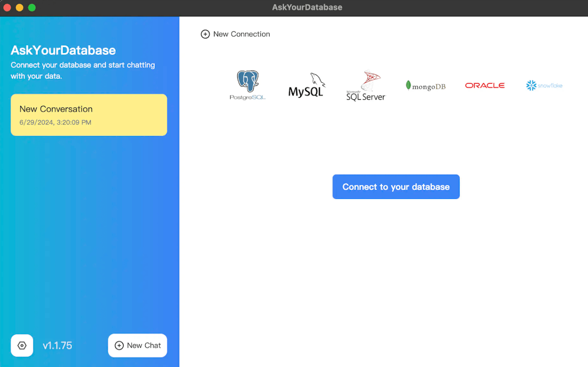Choose the Microsoft SQL Server logo
The image size is (588, 367).
click(366, 86)
